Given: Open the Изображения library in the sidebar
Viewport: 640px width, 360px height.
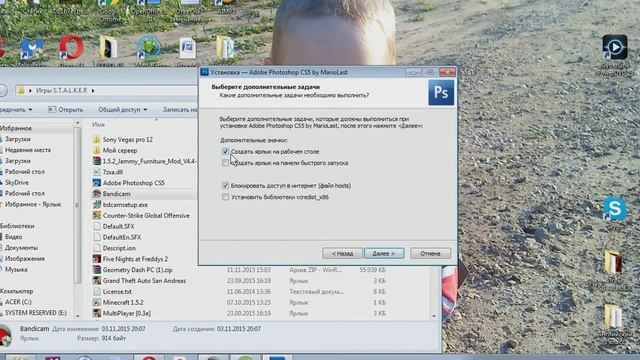Looking at the screenshot, I should point(24,259).
